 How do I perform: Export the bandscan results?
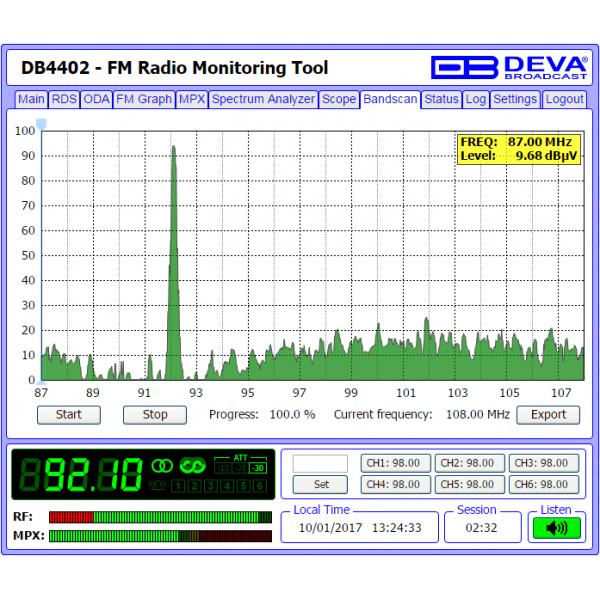(x=548, y=415)
